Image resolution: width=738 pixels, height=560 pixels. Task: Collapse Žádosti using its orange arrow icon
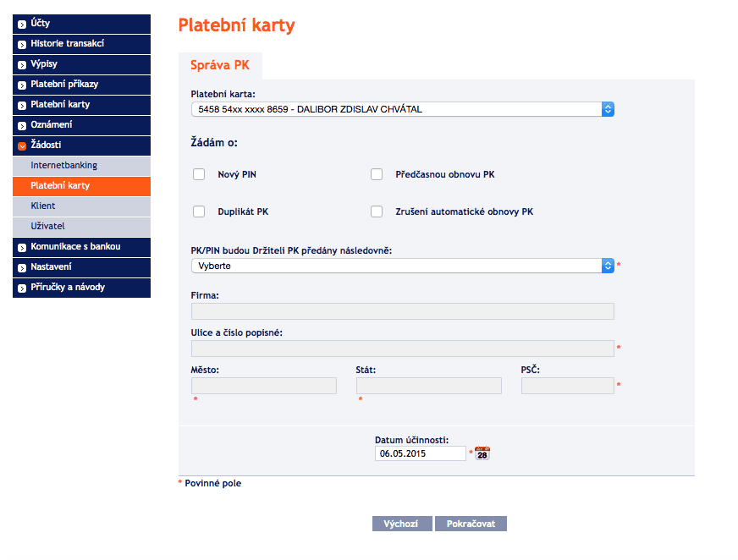point(22,145)
